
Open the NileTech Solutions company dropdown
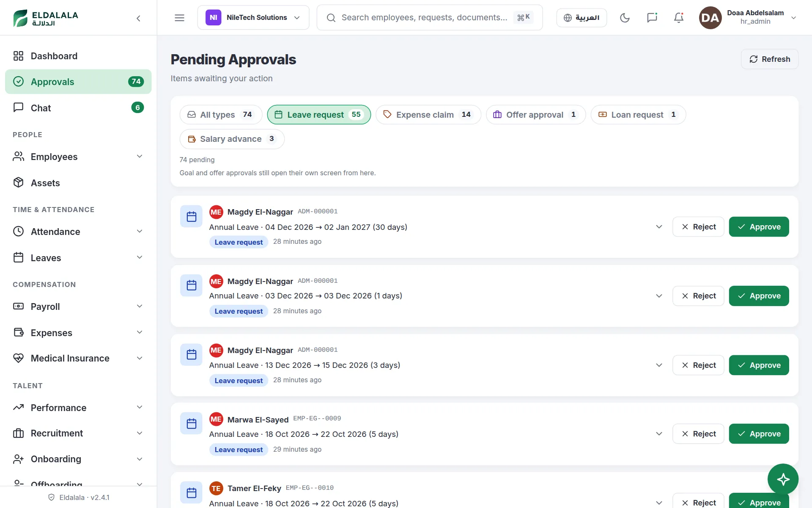[x=253, y=17]
